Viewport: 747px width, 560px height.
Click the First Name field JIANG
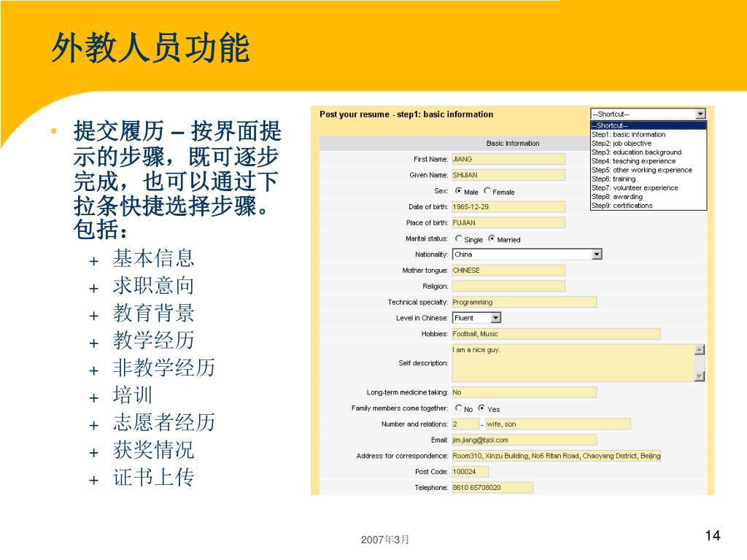[508, 159]
